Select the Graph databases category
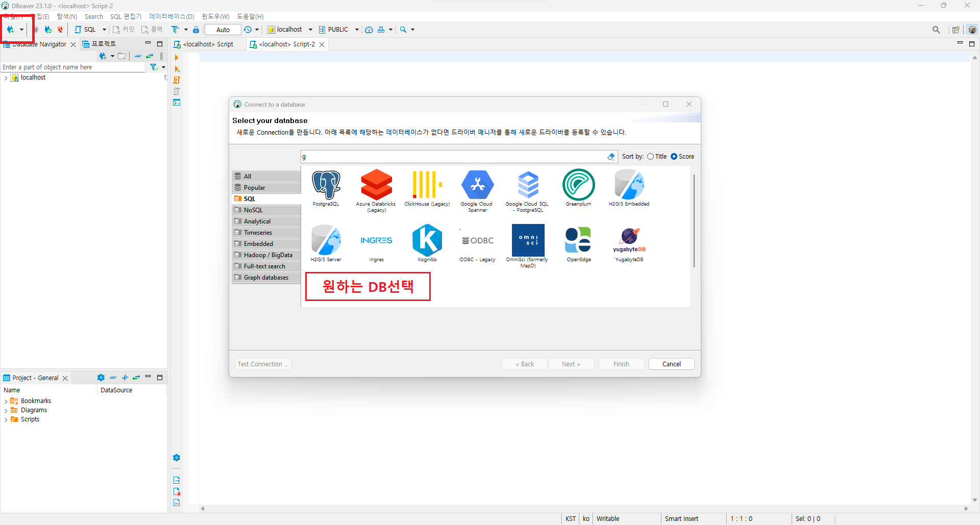980x525 pixels. (x=266, y=278)
